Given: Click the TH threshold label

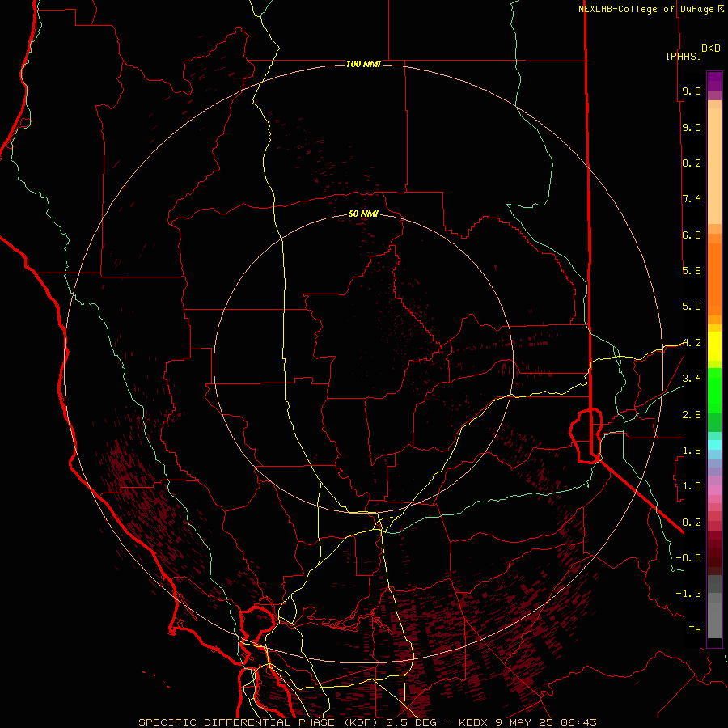Looking at the screenshot, I should coord(695,629).
